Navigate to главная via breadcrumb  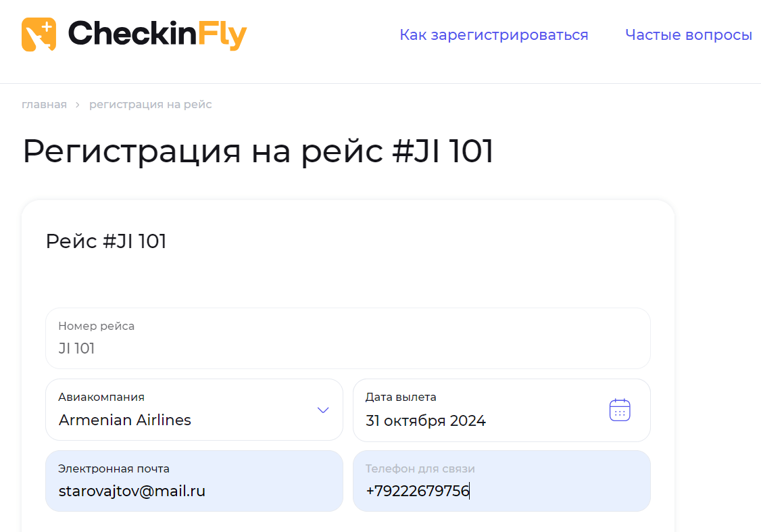coord(44,104)
